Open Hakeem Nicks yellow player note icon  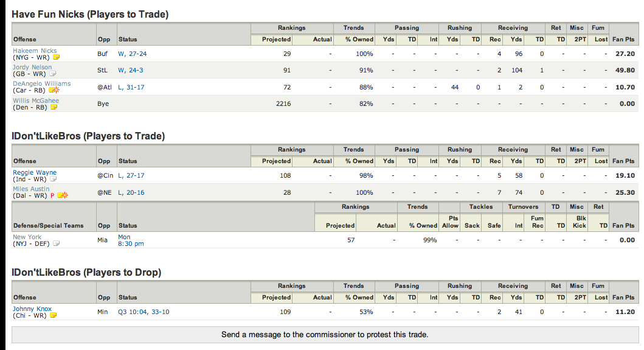(57, 57)
